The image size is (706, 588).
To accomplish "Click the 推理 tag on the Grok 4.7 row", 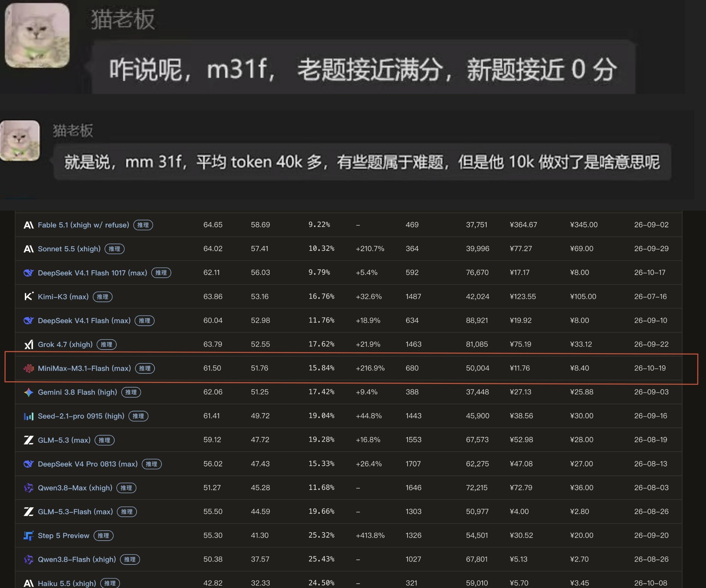I will 107,344.
